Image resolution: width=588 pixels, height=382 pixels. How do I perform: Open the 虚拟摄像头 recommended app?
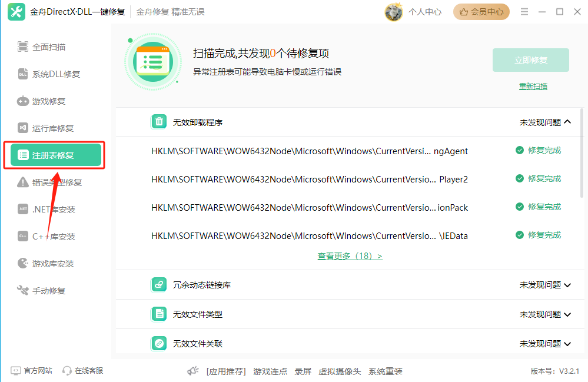pos(340,371)
